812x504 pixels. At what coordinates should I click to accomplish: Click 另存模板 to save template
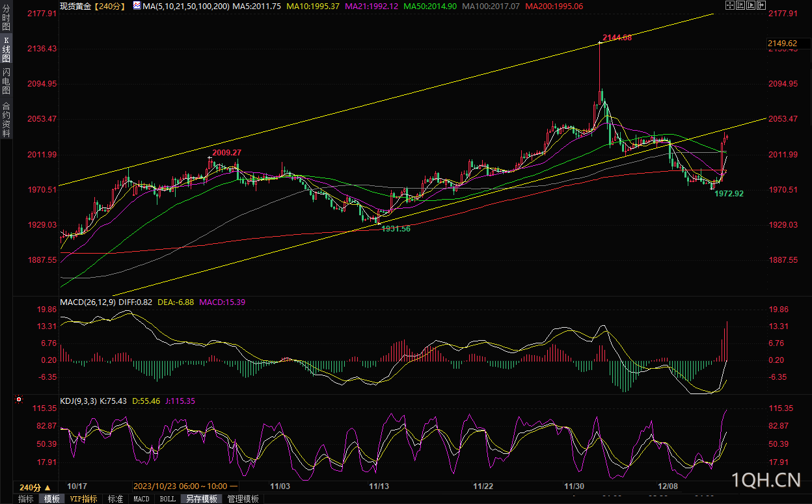(x=202, y=499)
